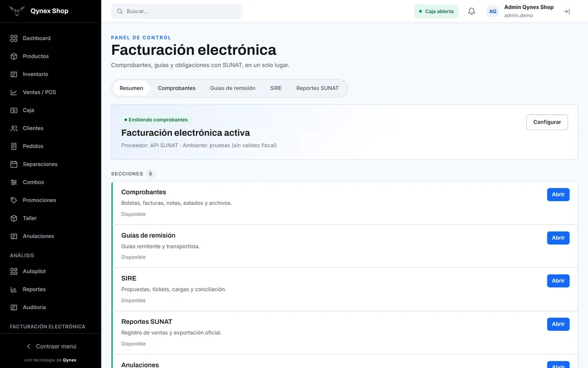Click the Combos sliders icon
The height and width of the screenshot is (368, 588).
click(14, 182)
